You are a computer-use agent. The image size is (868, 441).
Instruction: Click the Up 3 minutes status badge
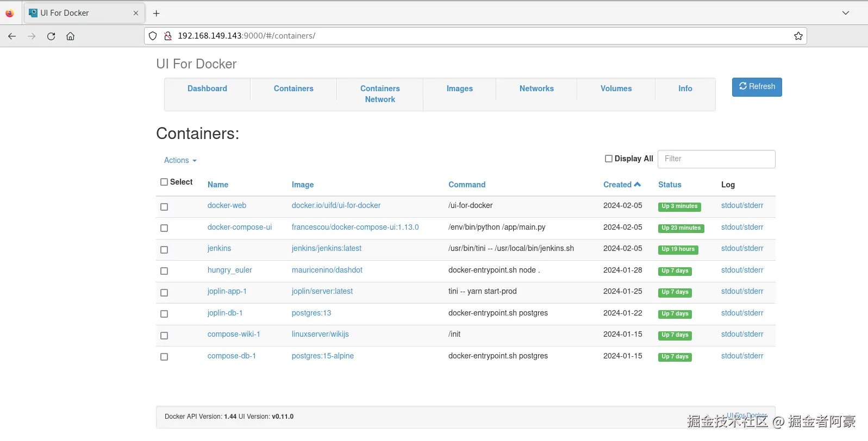pyautogui.click(x=679, y=206)
